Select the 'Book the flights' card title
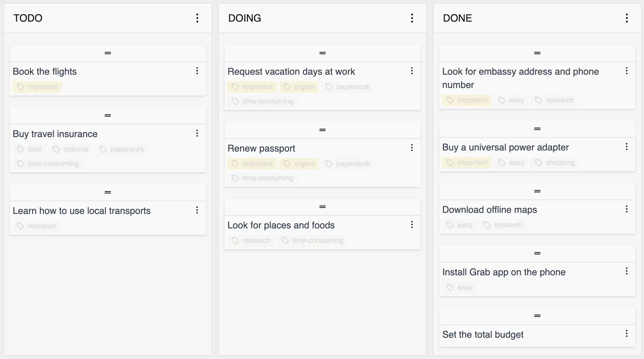The width and height of the screenshot is (644, 359). (x=45, y=71)
